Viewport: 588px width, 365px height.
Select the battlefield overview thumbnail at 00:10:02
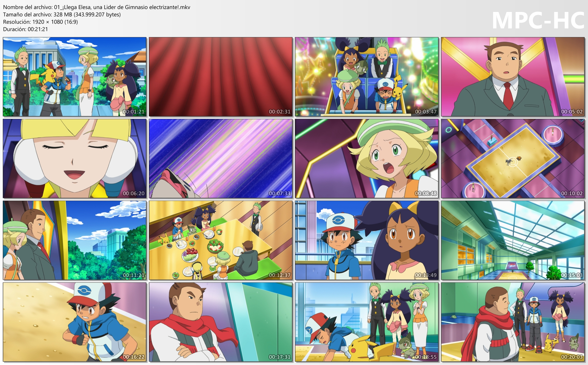(x=513, y=159)
